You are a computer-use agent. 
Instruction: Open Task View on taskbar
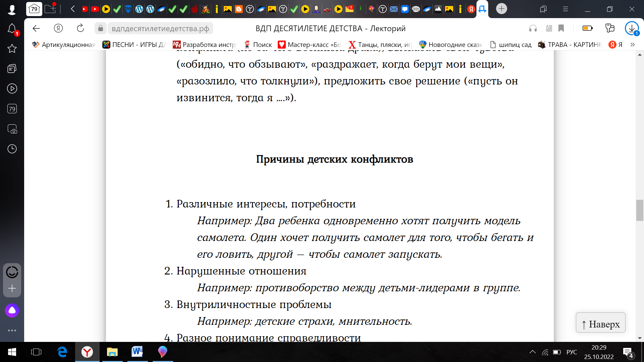pyautogui.click(x=36, y=352)
